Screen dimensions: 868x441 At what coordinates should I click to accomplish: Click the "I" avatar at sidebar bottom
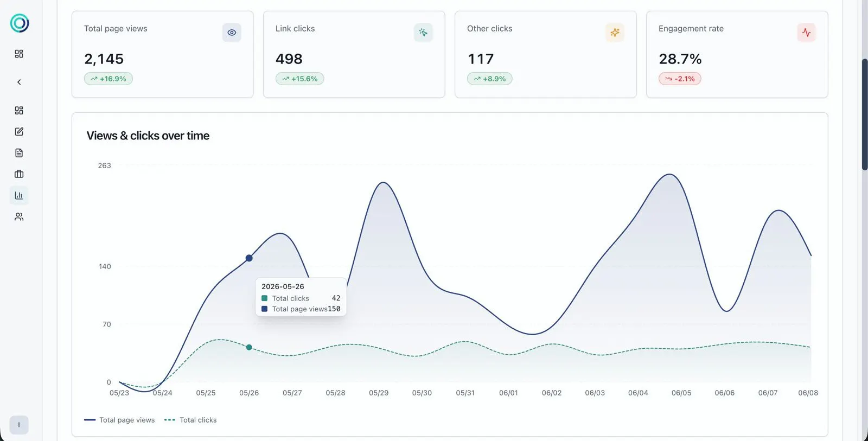click(19, 425)
